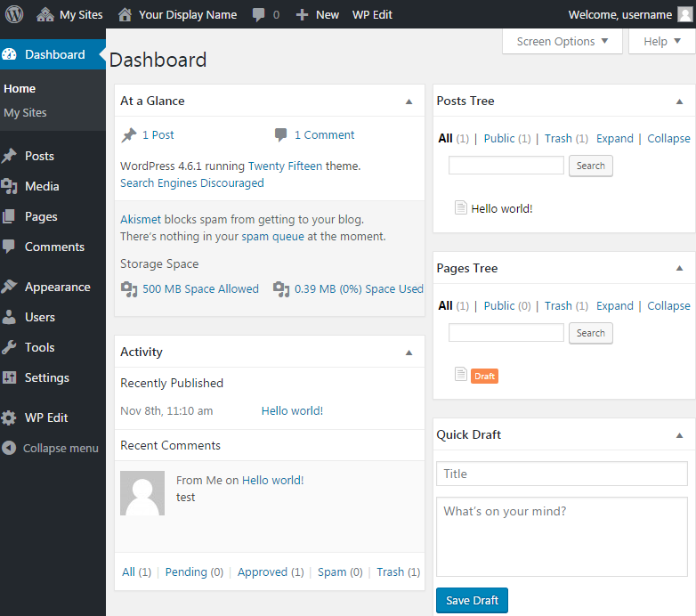The image size is (696, 616).
Task: Click the Posts pushpin icon in sidebar
Action: pyautogui.click(x=9, y=156)
